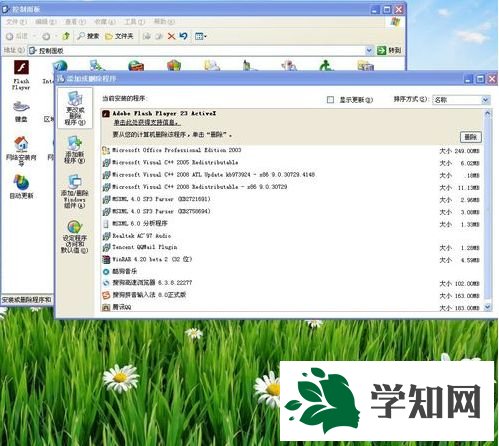Click the support information link under Adobe Flash

coord(147,123)
